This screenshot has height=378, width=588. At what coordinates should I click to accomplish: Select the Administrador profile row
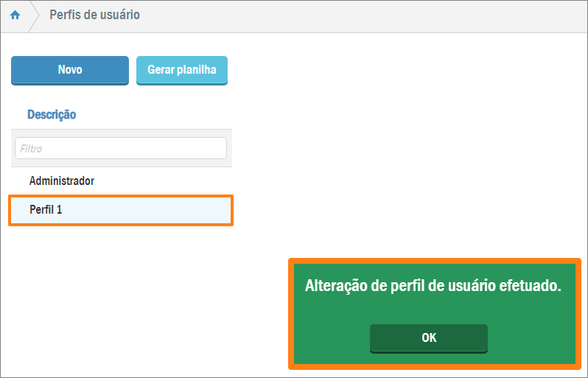(x=62, y=181)
